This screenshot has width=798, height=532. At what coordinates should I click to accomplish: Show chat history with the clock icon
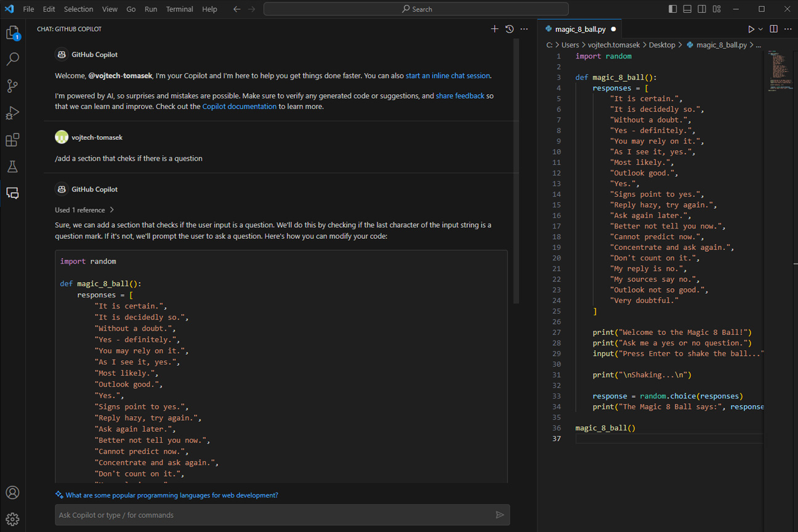(x=509, y=29)
